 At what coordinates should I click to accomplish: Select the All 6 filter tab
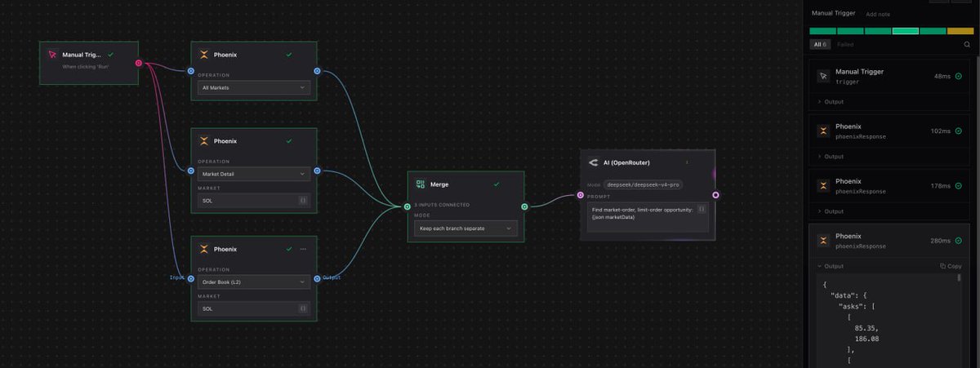point(819,45)
